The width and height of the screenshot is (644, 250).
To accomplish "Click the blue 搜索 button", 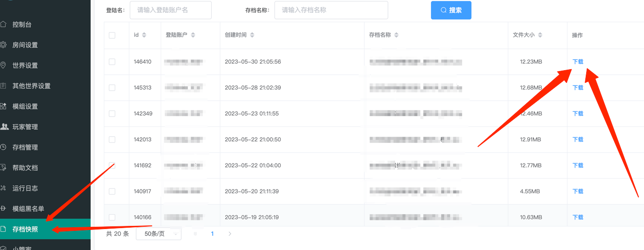I will tap(451, 10).
